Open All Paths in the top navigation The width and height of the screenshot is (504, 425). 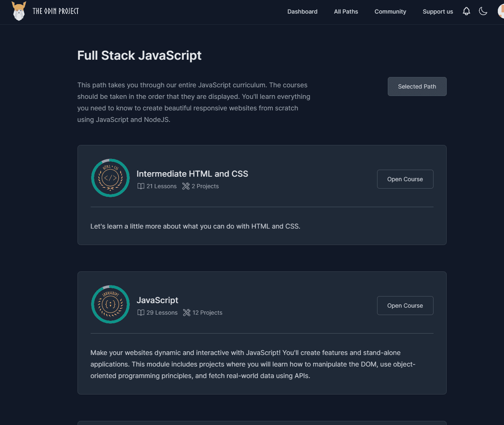[346, 12]
